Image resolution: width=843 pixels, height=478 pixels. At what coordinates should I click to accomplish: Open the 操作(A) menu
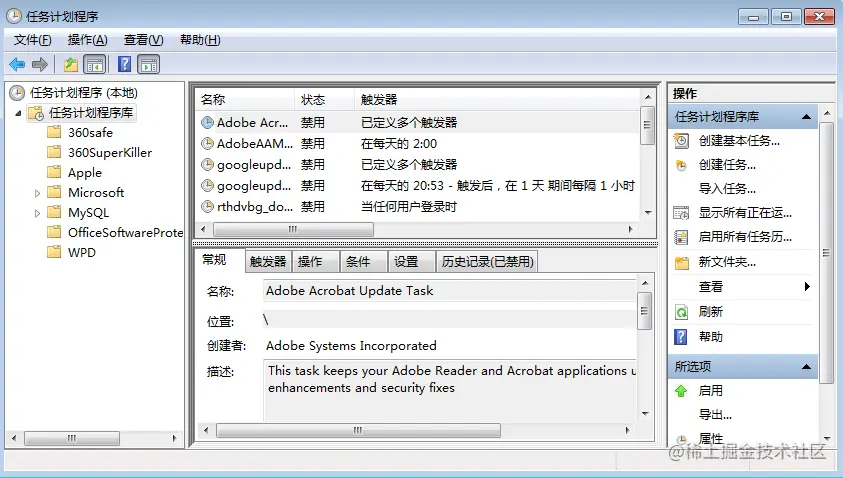[x=88, y=40]
